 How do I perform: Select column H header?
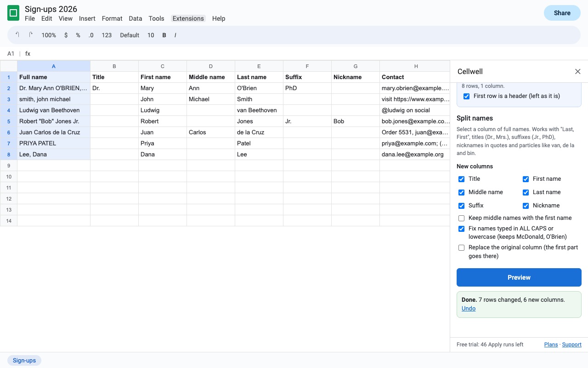pos(416,66)
